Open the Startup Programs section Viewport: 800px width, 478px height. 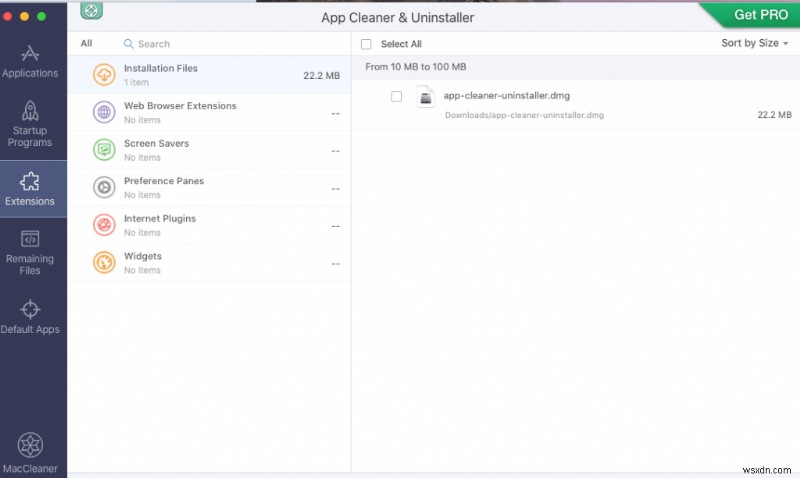[x=30, y=124]
